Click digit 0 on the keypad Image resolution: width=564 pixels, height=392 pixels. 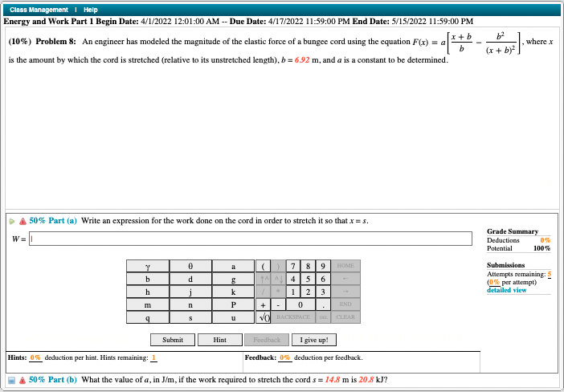(300, 304)
